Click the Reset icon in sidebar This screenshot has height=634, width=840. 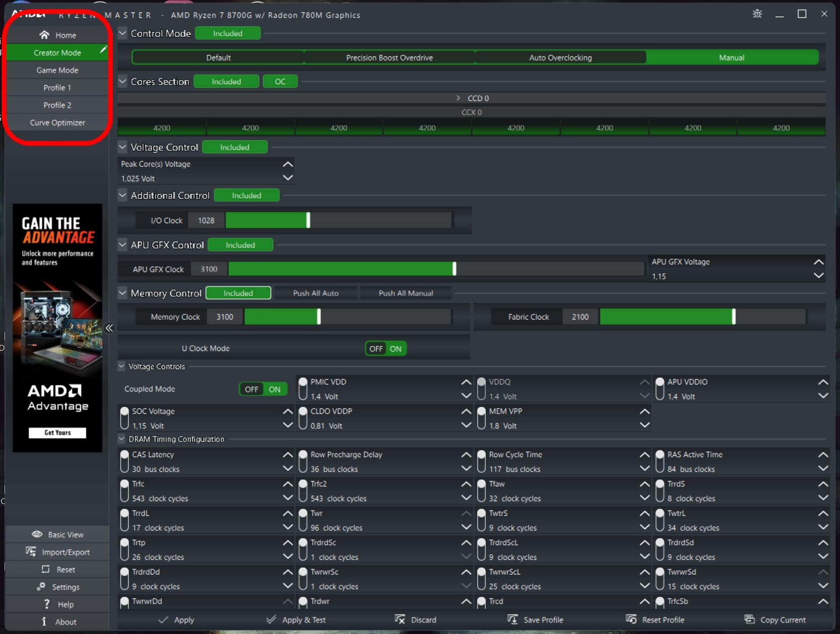[45, 569]
